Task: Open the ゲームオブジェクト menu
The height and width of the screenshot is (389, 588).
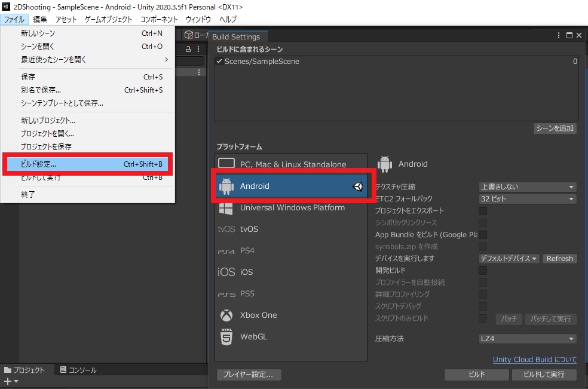Action: (x=108, y=19)
